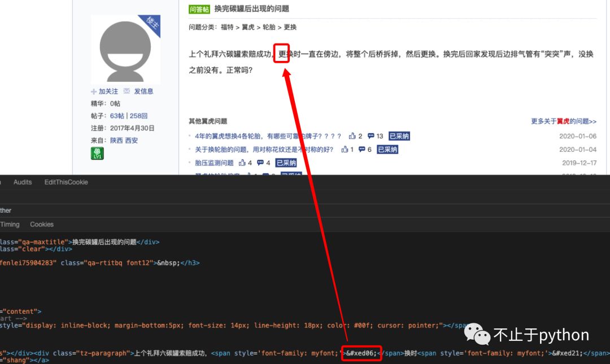Click the green LV1 level badge
The height and width of the screenshot is (364, 610).
pyautogui.click(x=97, y=153)
